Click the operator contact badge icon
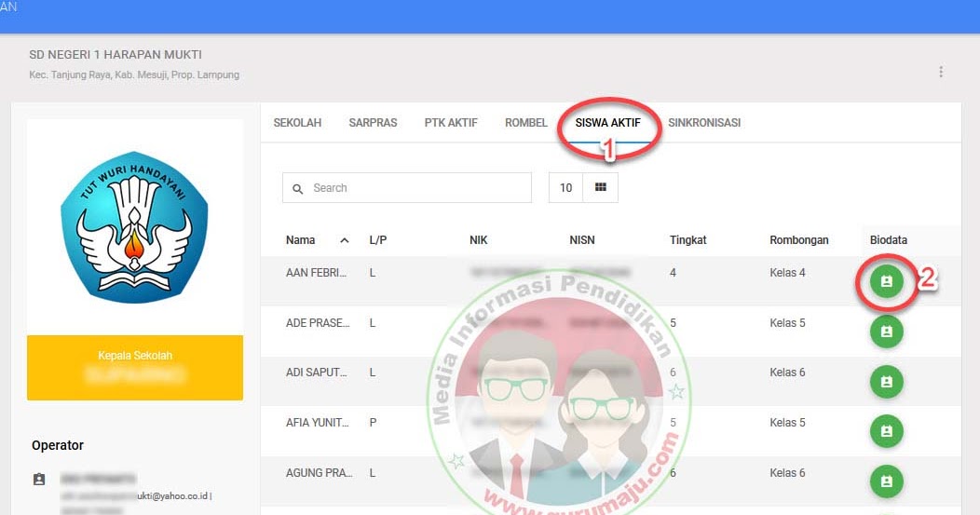This screenshot has height=515, width=980. [x=39, y=480]
